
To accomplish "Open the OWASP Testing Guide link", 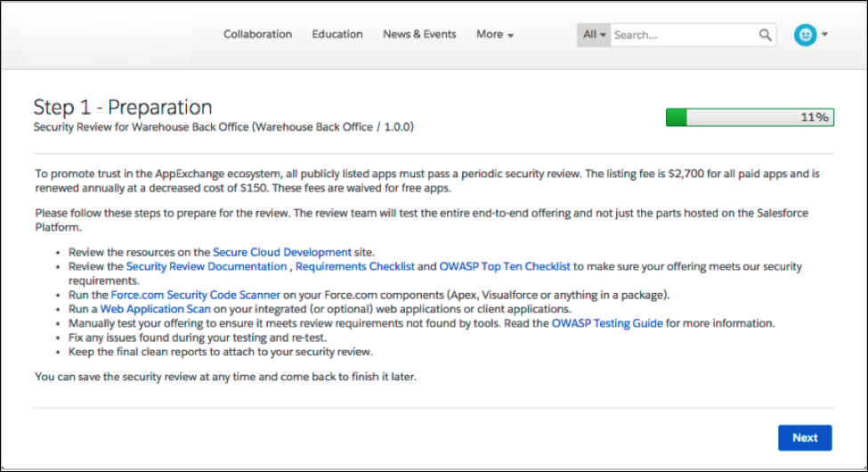I will [607, 323].
